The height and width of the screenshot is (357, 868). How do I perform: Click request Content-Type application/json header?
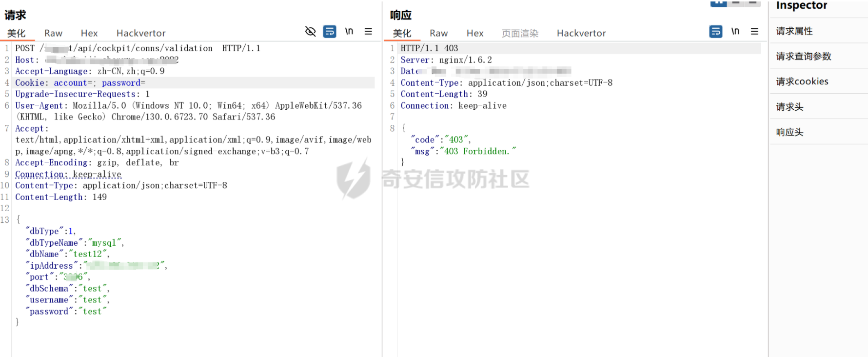point(121,186)
